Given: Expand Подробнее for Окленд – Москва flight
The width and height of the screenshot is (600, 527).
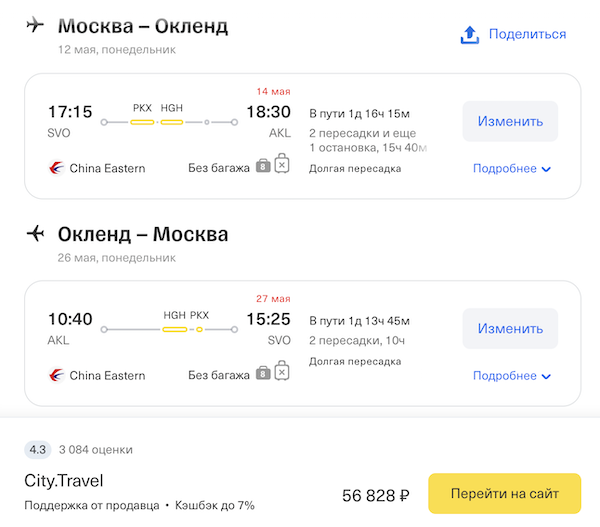Looking at the screenshot, I should point(511,375).
